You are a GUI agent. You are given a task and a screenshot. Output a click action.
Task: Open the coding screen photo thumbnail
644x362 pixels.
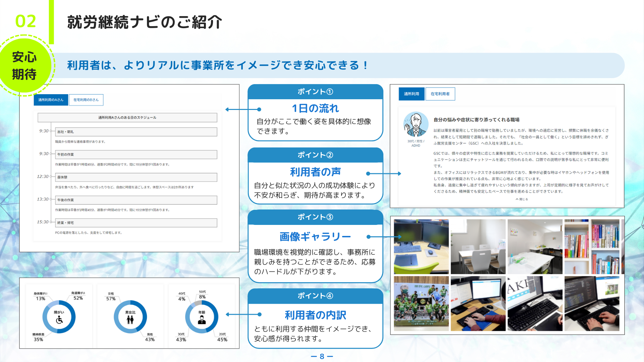coord(592,304)
